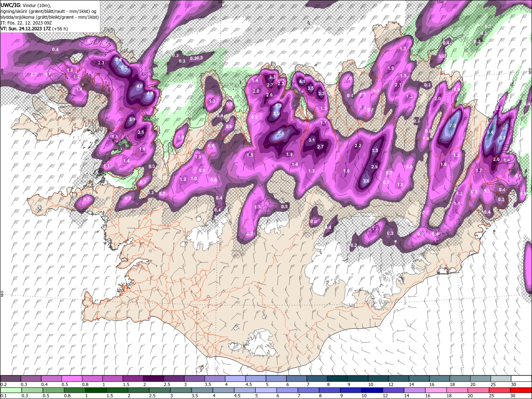Pick the snow scale swatch between 1 and 1.5

(x=113, y=379)
